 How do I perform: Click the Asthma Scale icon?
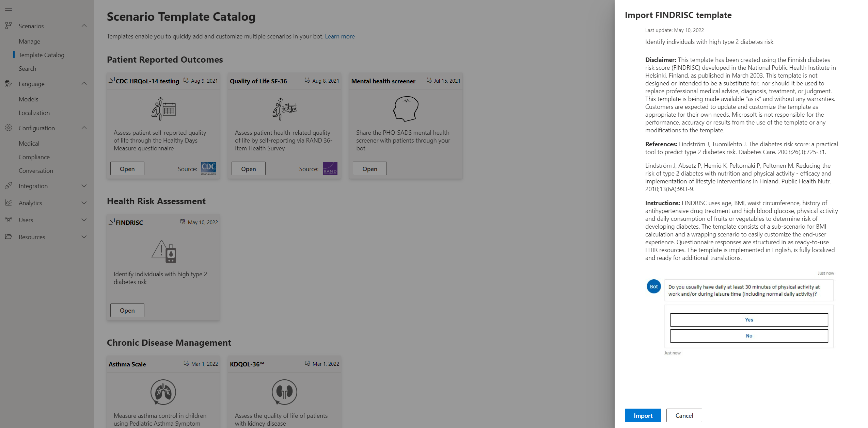[163, 392]
